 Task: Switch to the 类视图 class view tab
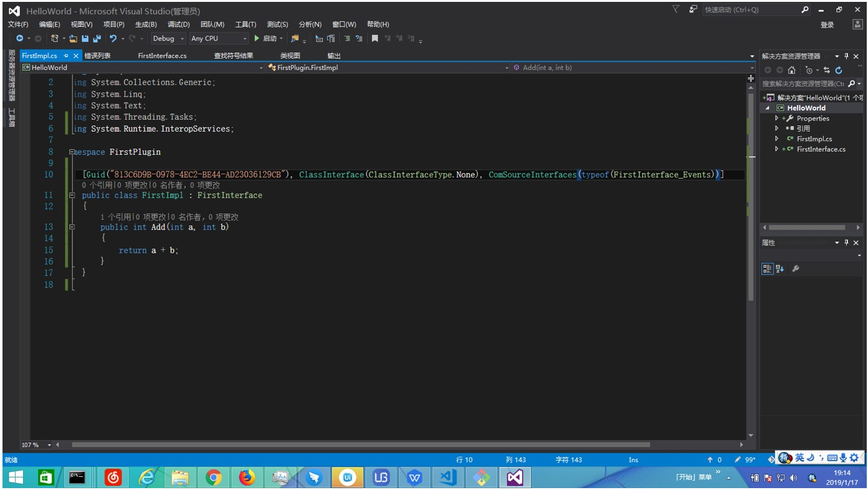click(x=290, y=56)
